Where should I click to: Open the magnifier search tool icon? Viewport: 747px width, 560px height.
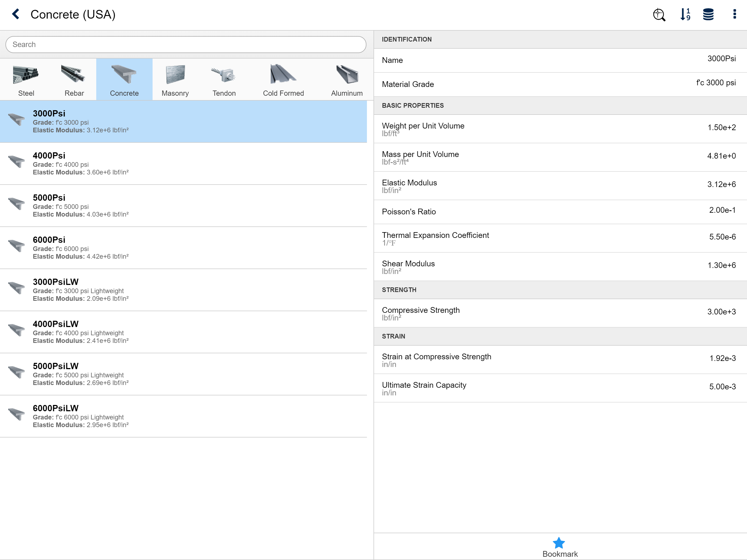tap(659, 14)
